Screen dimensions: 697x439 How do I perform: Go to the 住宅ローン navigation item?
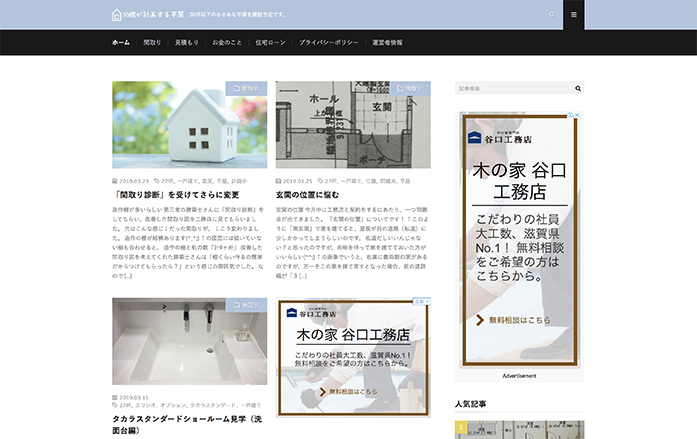point(270,43)
